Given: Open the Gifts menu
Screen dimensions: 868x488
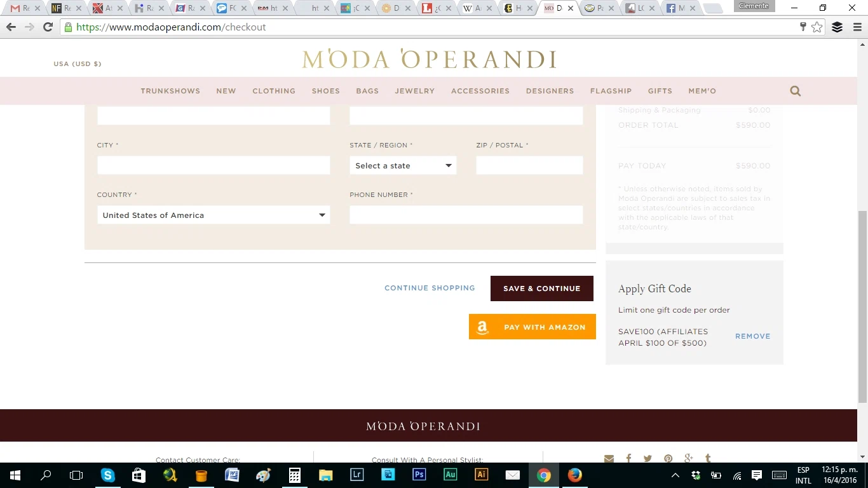Looking at the screenshot, I should [x=660, y=91].
